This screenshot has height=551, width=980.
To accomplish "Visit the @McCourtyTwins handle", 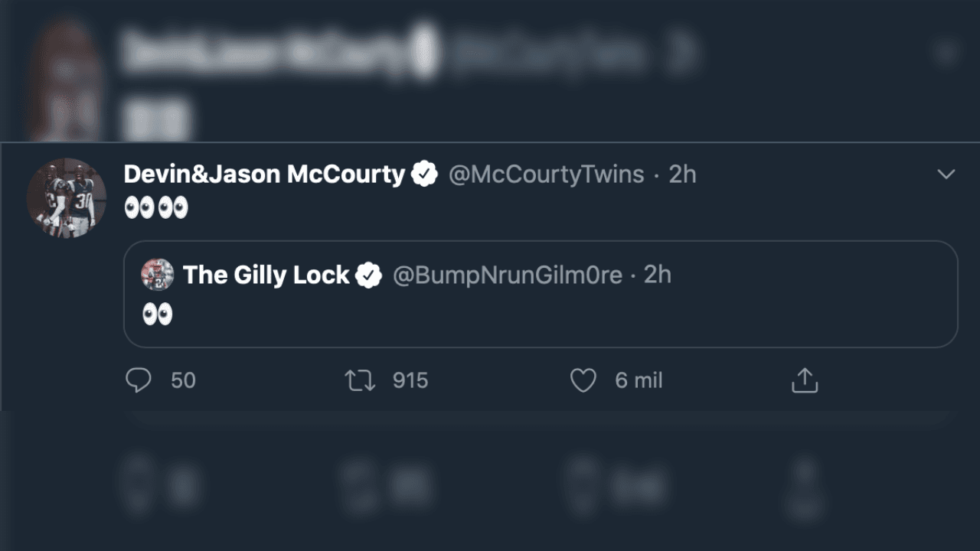I will point(546,174).
